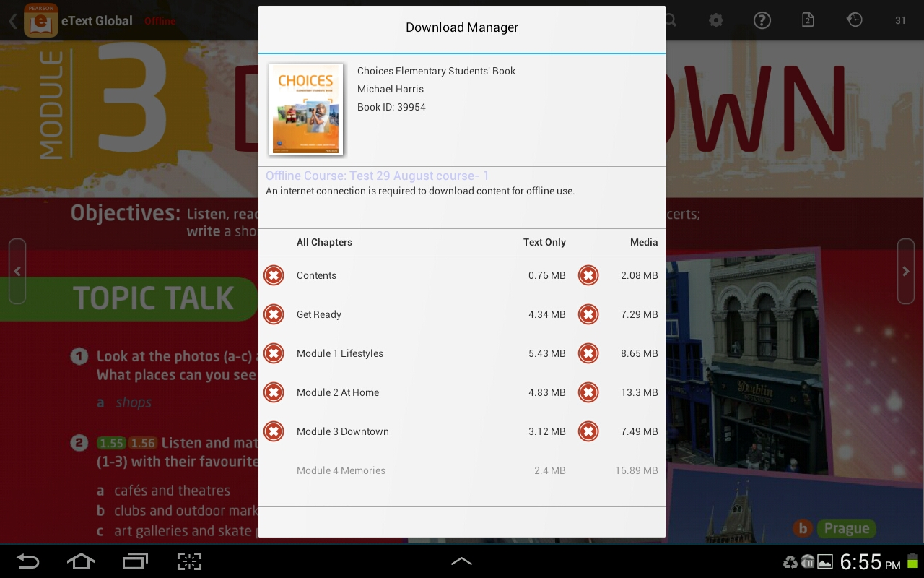924x578 pixels.
Task: Expand the bottom panel chevron handle
Action: [461, 561]
